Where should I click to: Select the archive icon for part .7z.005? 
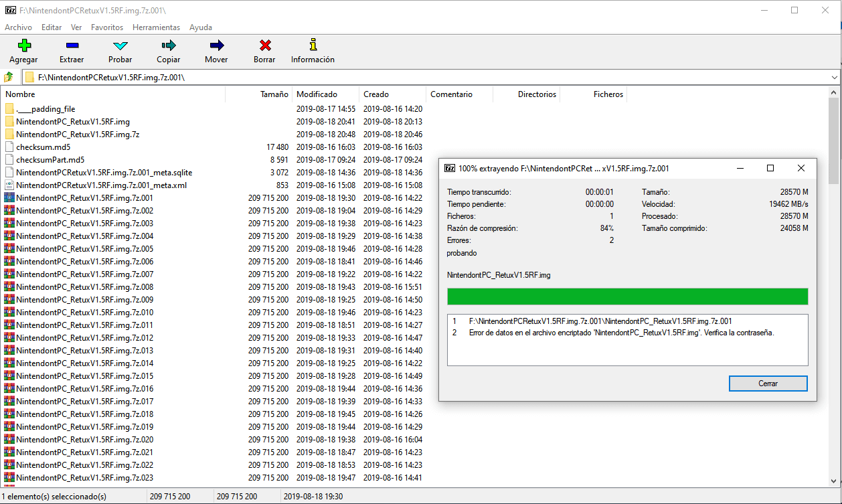point(9,248)
